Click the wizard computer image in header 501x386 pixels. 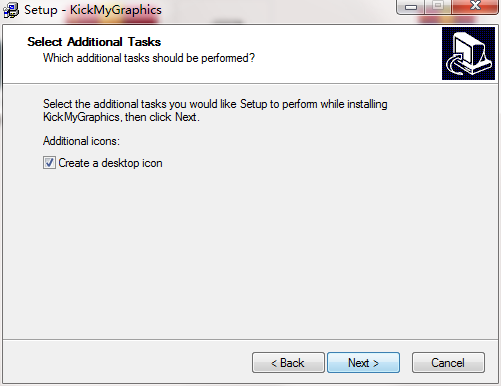point(468,53)
